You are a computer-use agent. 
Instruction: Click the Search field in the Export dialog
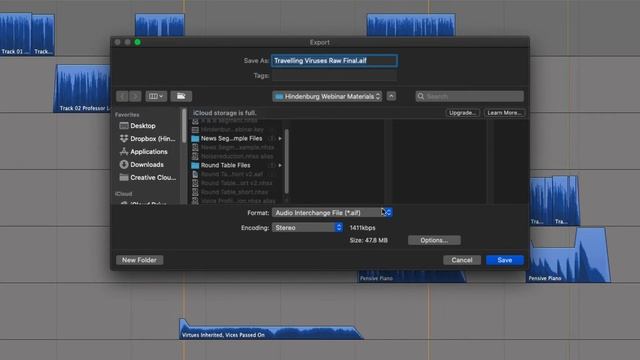click(469, 96)
